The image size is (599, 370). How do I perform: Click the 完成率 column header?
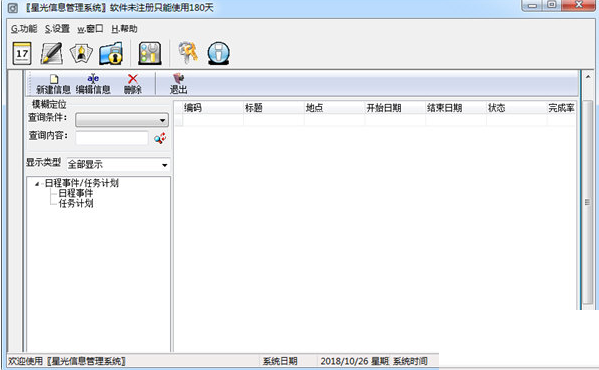tap(561, 108)
